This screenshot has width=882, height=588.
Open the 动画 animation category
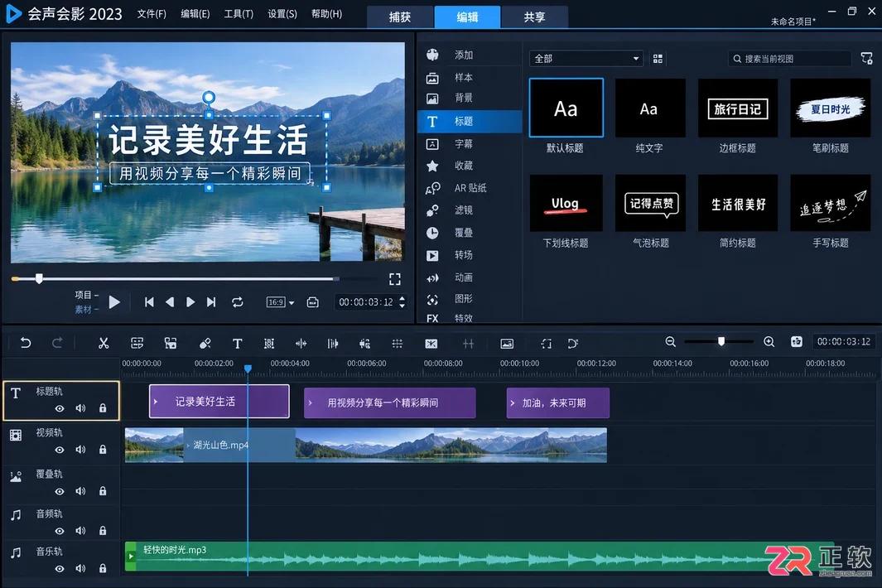(464, 277)
